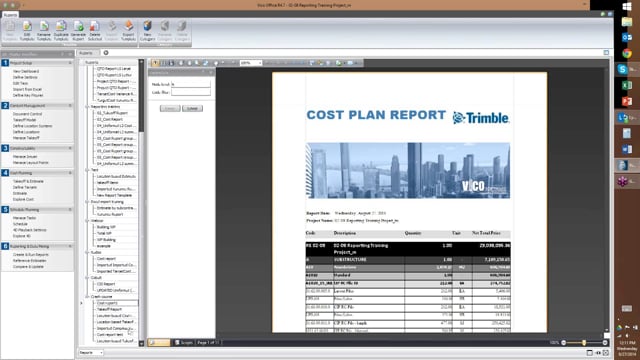Viewport: 640px width, 360px height.
Task: Click the zoom-out minus icon in status bar
Action: tap(564, 343)
